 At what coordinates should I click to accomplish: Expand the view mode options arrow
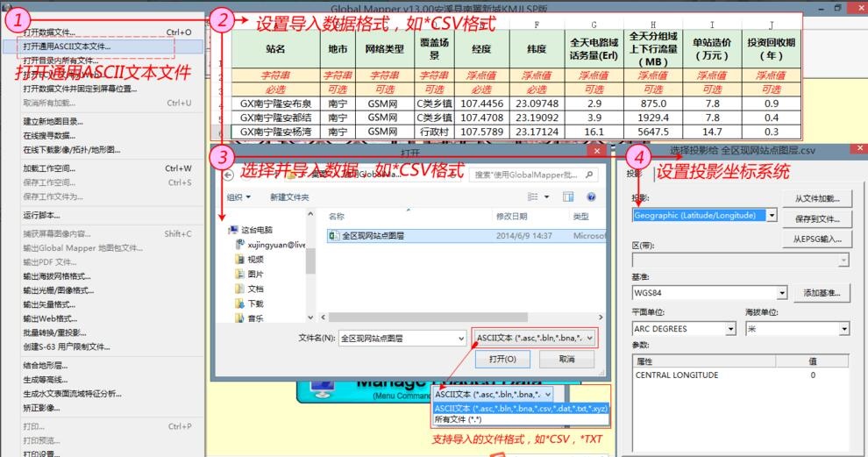pyautogui.click(x=547, y=196)
